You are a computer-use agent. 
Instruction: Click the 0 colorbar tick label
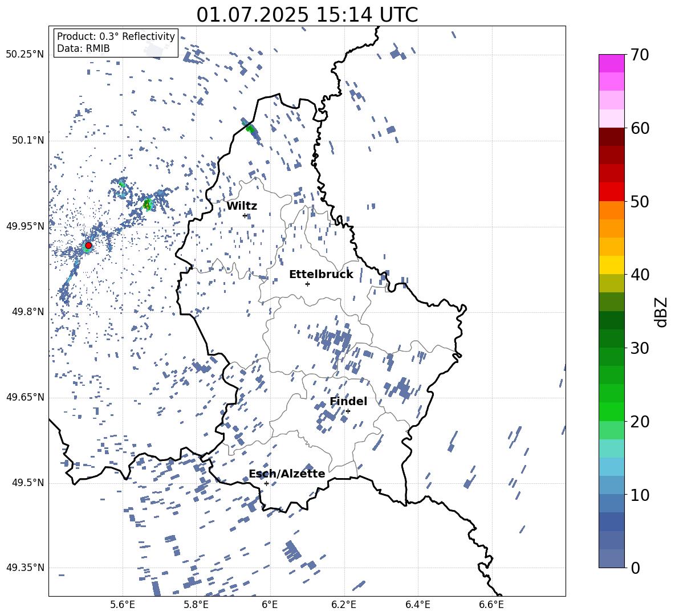point(635,568)
